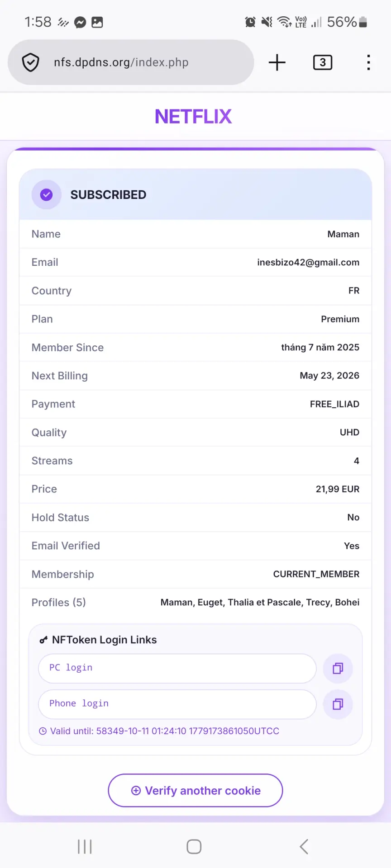This screenshot has width=391, height=868.
Task: Open new browser tab with plus icon
Action: click(x=277, y=62)
